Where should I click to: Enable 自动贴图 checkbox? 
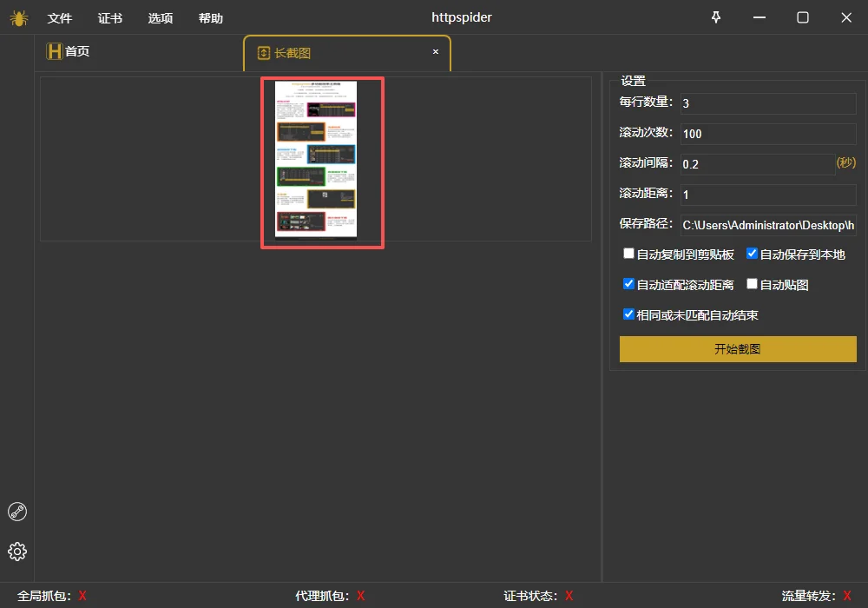pos(752,283)
